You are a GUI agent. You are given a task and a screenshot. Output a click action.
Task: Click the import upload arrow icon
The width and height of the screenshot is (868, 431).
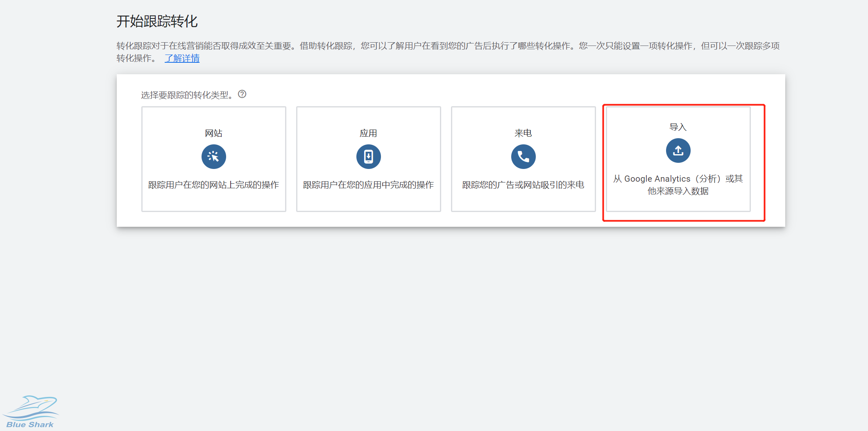coord(678,151)
